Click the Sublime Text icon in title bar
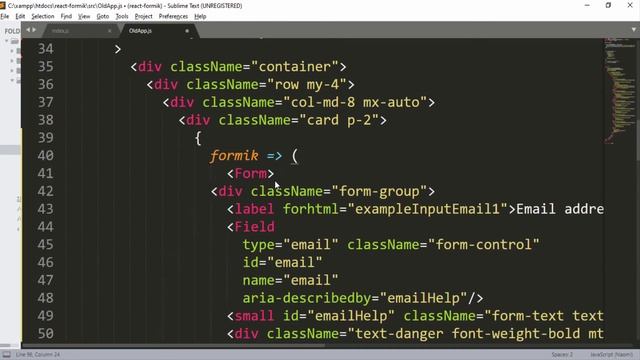Screen dimensions: 640x360 point(2,5)
